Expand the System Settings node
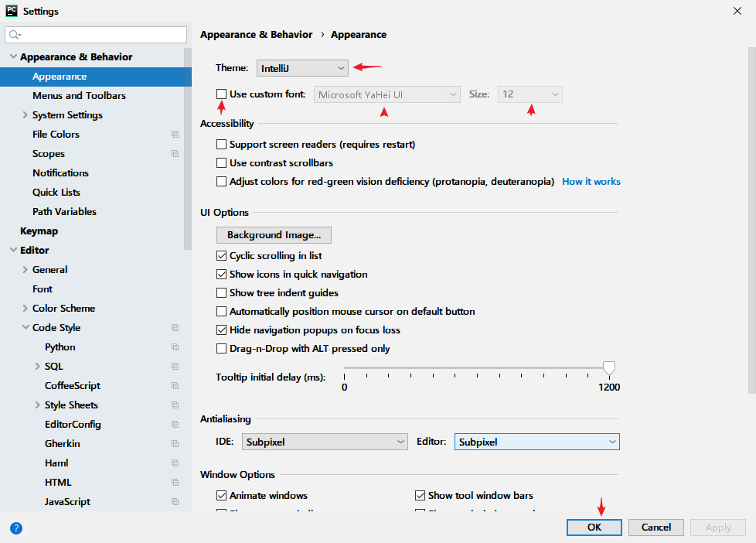 pos(25,115)
